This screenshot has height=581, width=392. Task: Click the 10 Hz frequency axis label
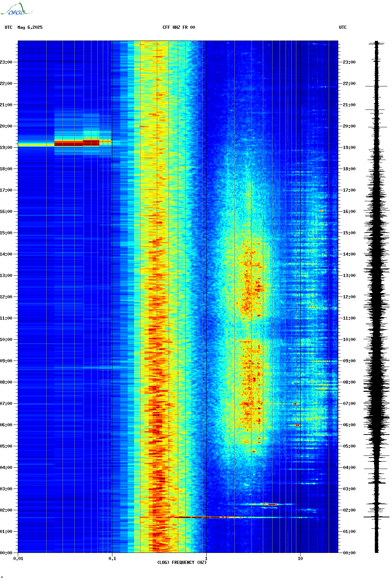(x=300, y=558)
